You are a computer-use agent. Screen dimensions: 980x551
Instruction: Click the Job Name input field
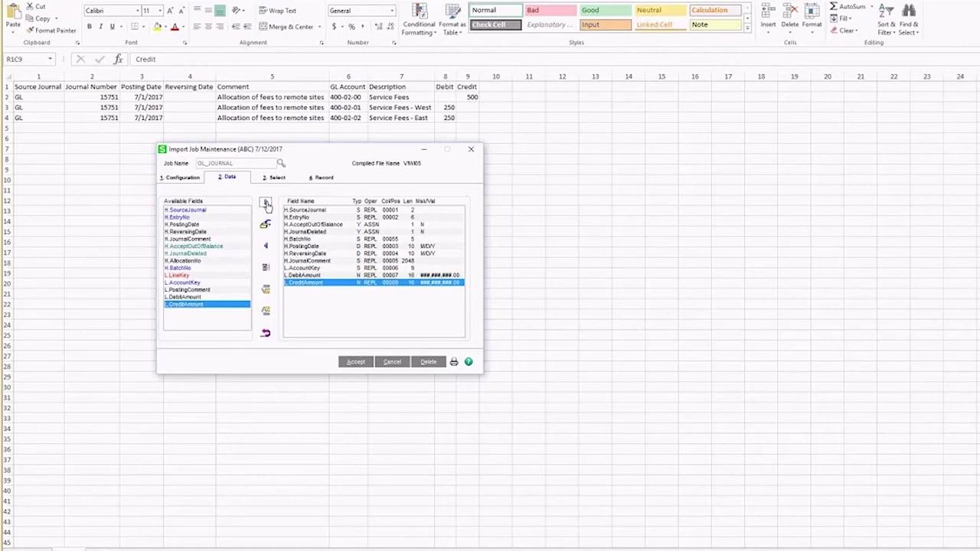(235, 163)
